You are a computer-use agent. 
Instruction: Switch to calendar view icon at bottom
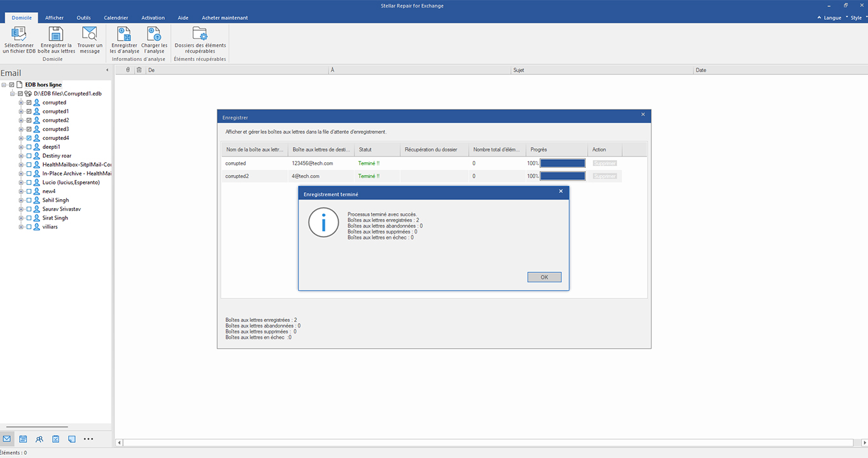coord(23,439)
